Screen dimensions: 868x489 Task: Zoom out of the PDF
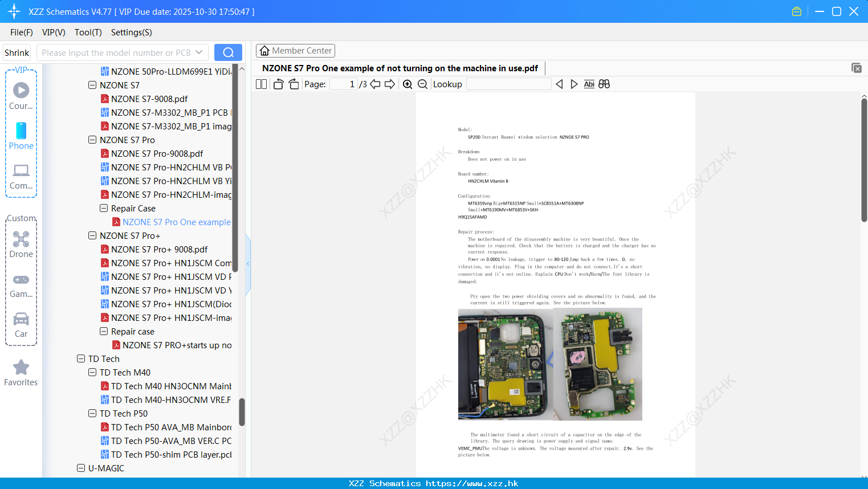pos(423,84)
